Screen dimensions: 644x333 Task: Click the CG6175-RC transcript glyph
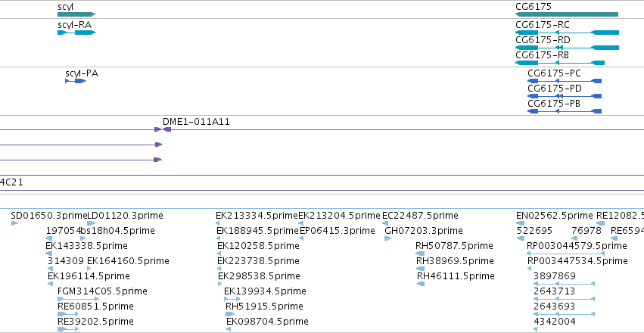tap(568, 33)
